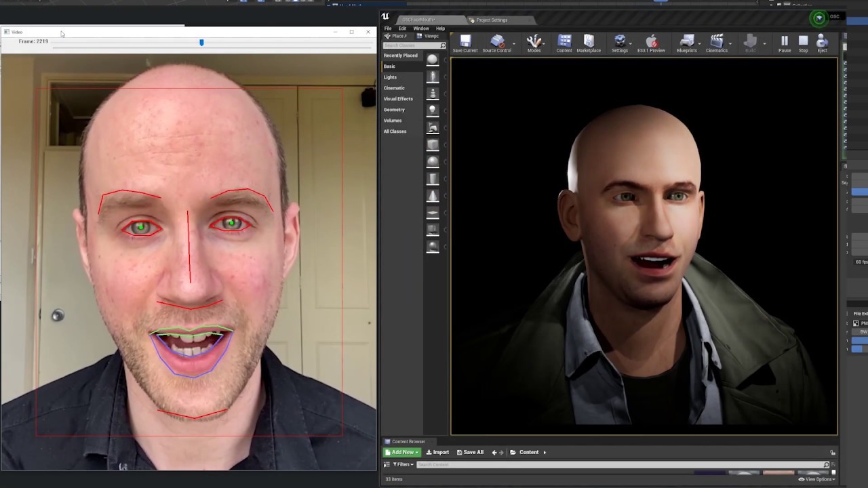Image resolution: width=868 pixels, height=488 pixels.
Task: Go back in Content Browser history
Action: [x=494, y=452]
